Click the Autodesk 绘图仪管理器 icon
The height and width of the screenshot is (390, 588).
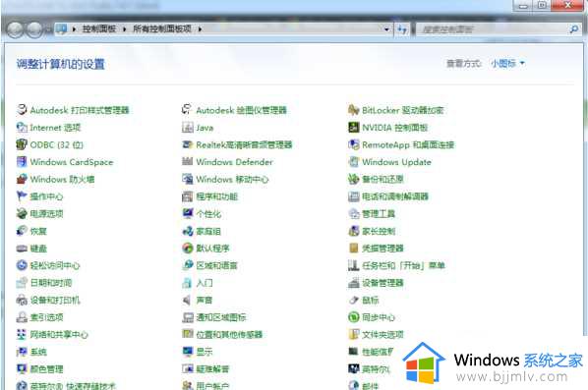[x=187, y=110]
